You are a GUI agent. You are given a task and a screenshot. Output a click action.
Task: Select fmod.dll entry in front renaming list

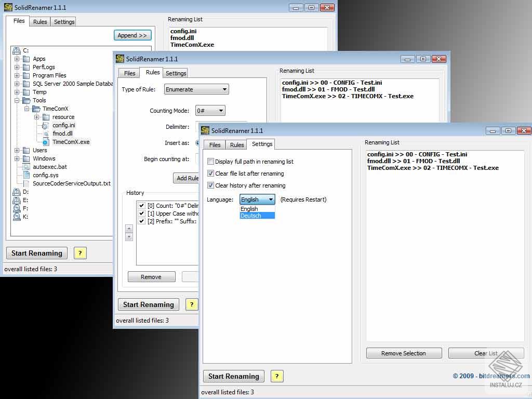tap(413, 161)
